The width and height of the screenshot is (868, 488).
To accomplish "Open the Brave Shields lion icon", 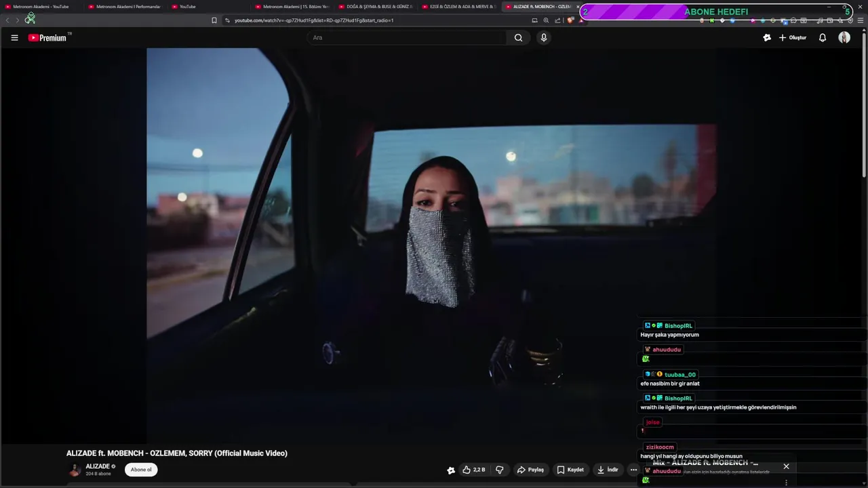I will click(x=570, y=20).
